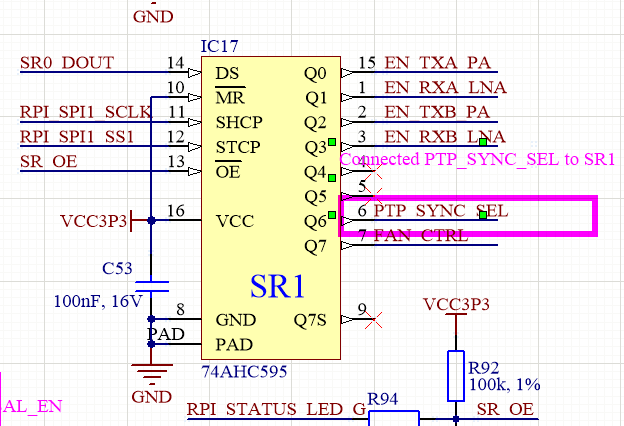The width and height of the screenshot is (624, 426).
Task: Click the GND ground symbol below the PAD pin
Action: click(152, 375)
